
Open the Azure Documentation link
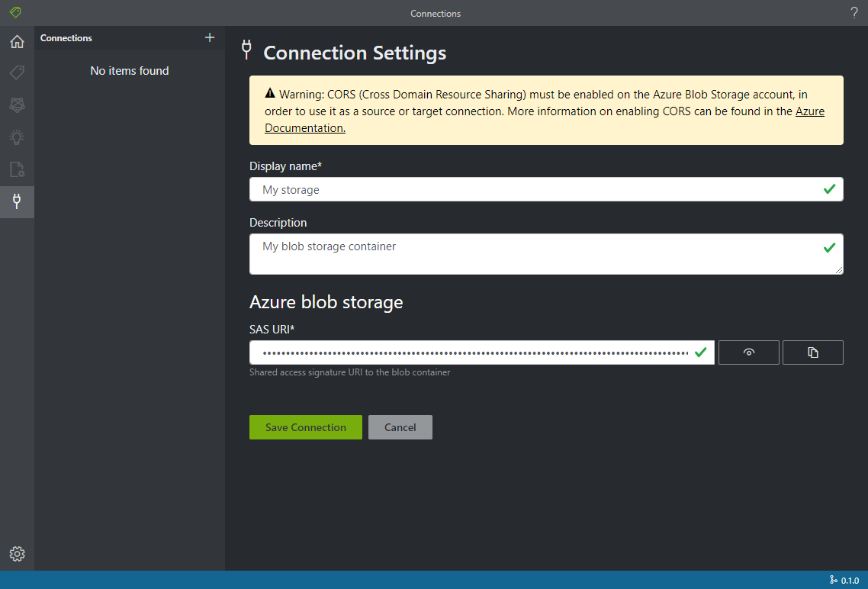(x=305, y=128)
